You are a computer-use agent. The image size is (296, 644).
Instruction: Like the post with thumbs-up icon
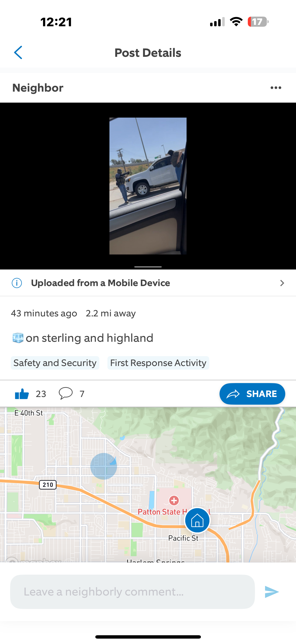click(22, 394)
